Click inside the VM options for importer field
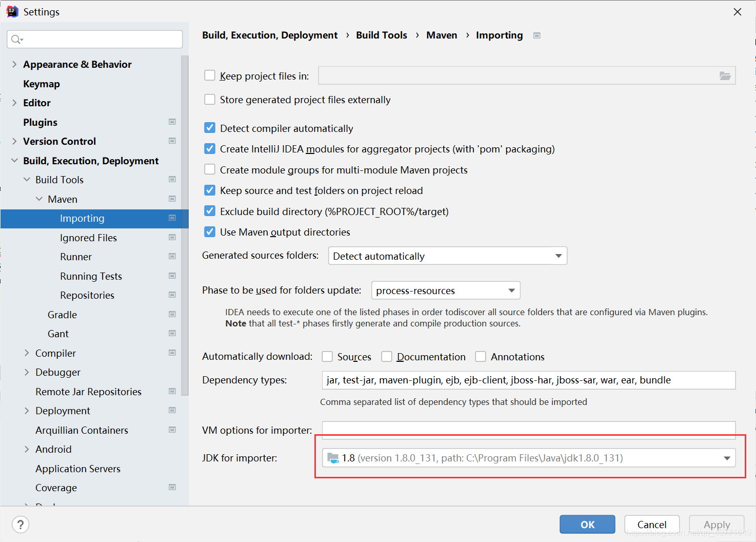The height and width of the screenshot is (542, 756). click(x=513, y=429)
